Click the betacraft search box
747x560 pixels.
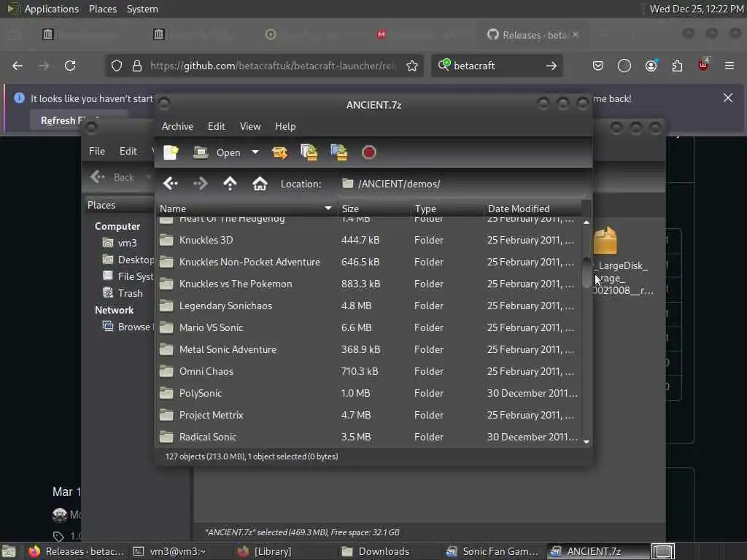495,66
